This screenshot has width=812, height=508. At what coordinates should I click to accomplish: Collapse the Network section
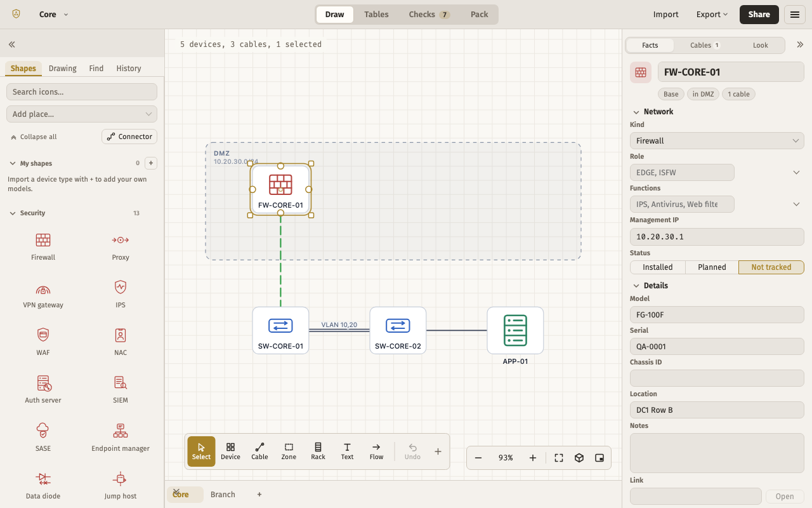[x=636, y=112]
